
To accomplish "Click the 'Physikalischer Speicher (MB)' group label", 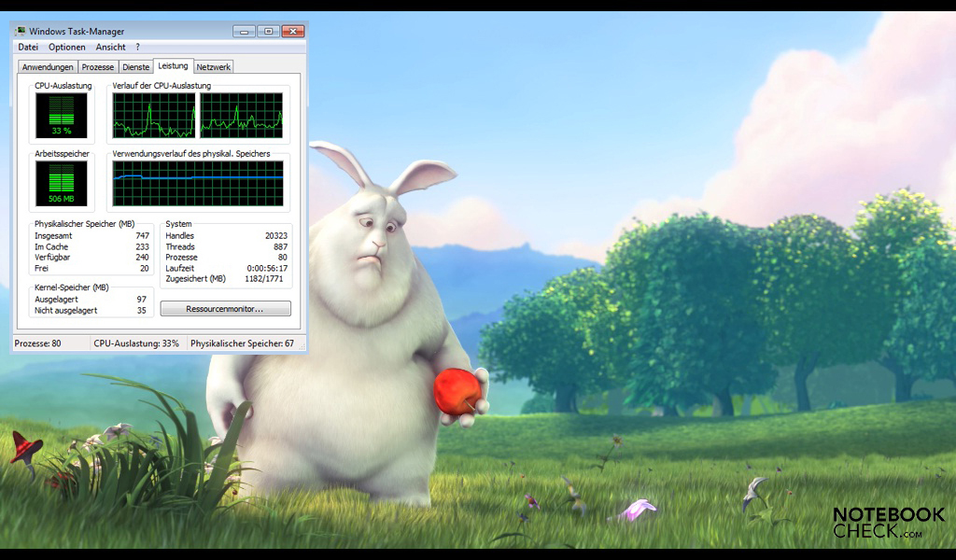I will click(x=85, y=224).
